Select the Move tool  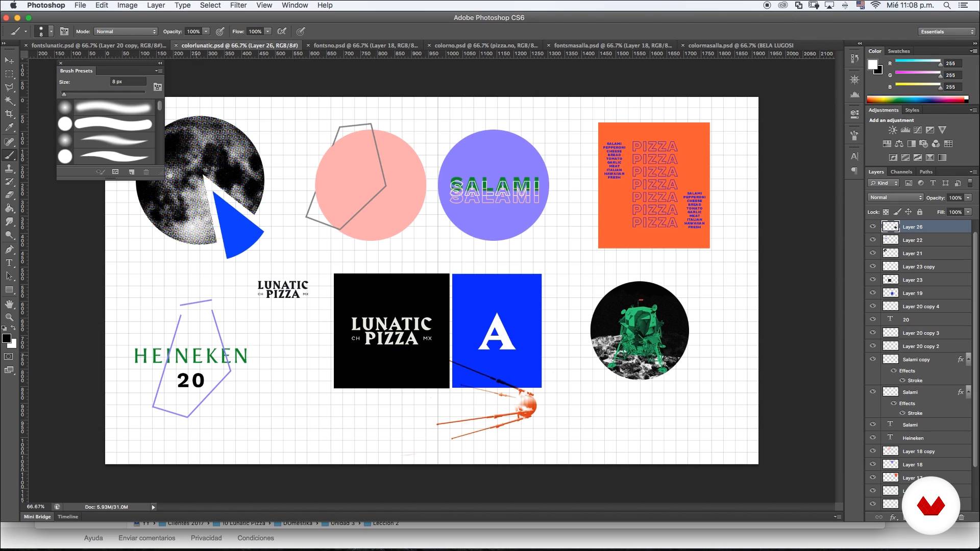(9, 61)
